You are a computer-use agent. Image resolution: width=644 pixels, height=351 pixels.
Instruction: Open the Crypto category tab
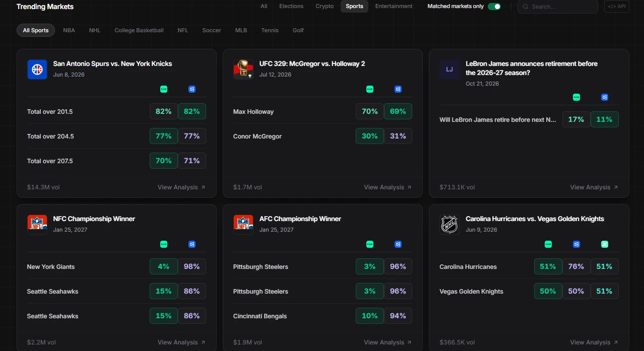[x=325, y=6]
